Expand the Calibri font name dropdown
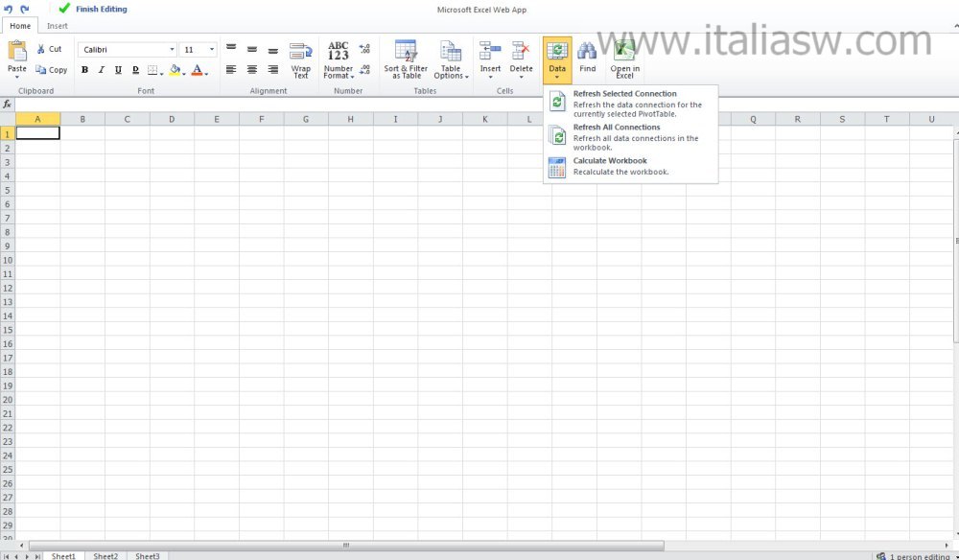The width and height of the screenshot is (959, 560). tap(172, 50)
